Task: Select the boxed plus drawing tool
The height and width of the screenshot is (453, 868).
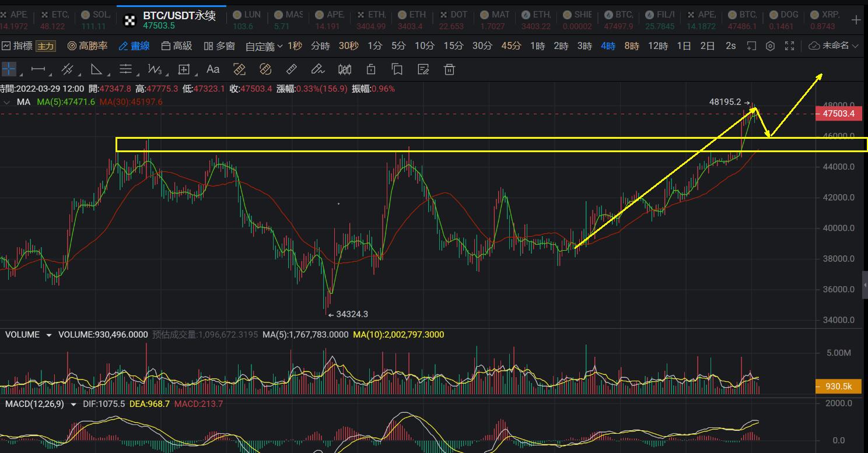Action: pyautogui.click(x=184, y=69)
